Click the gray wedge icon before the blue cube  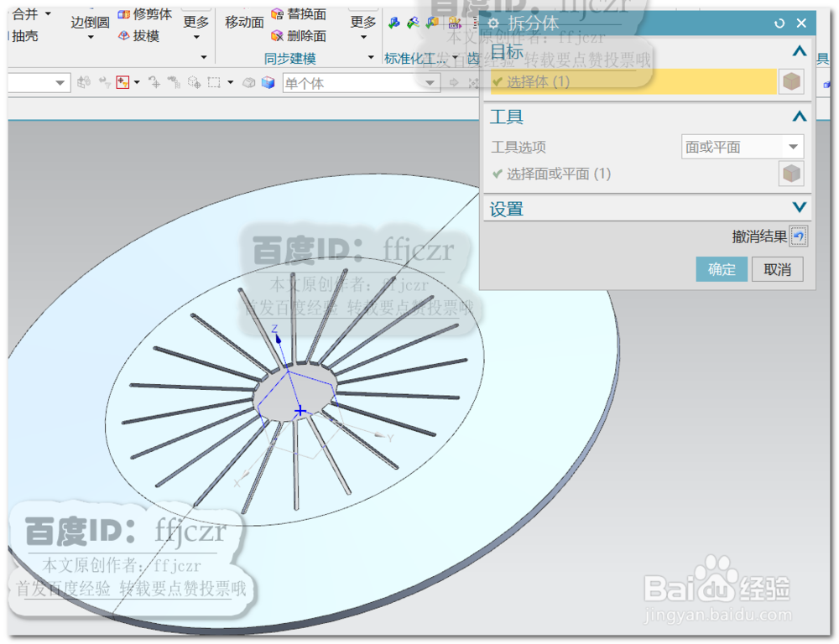(x=249, y=82)
